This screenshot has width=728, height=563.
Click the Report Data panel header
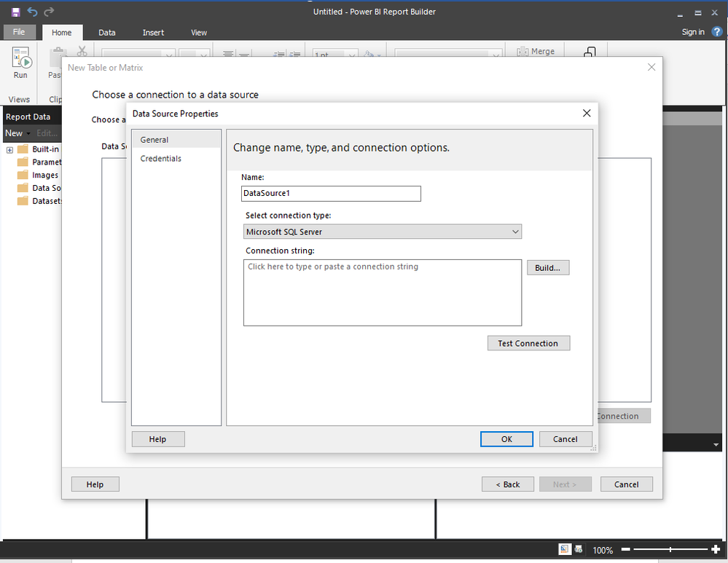click(33, 117)
